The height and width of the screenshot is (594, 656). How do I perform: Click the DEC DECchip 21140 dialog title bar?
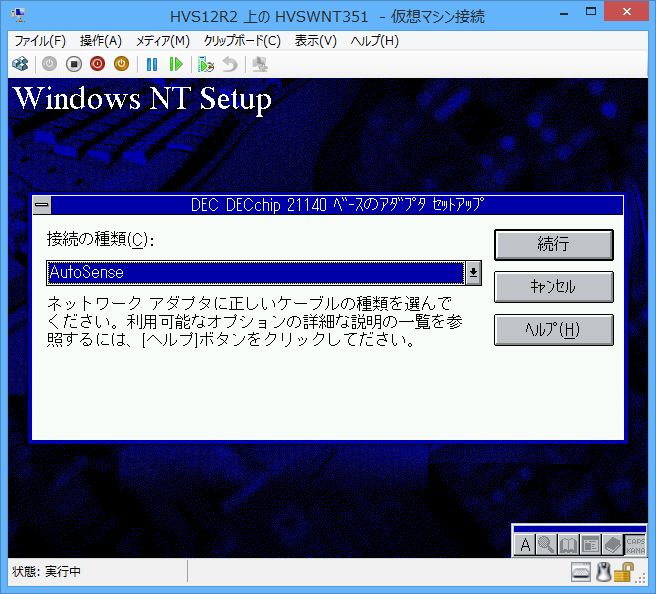[337, 205]
